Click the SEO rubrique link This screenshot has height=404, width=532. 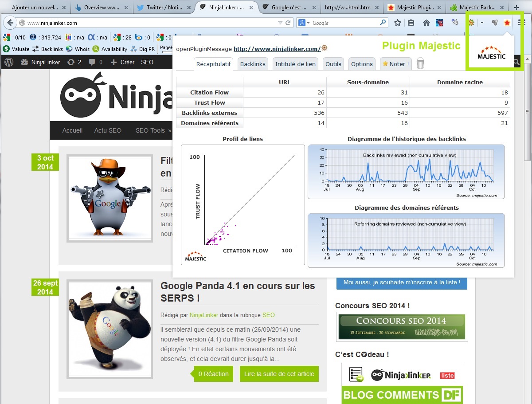point(268,315)
